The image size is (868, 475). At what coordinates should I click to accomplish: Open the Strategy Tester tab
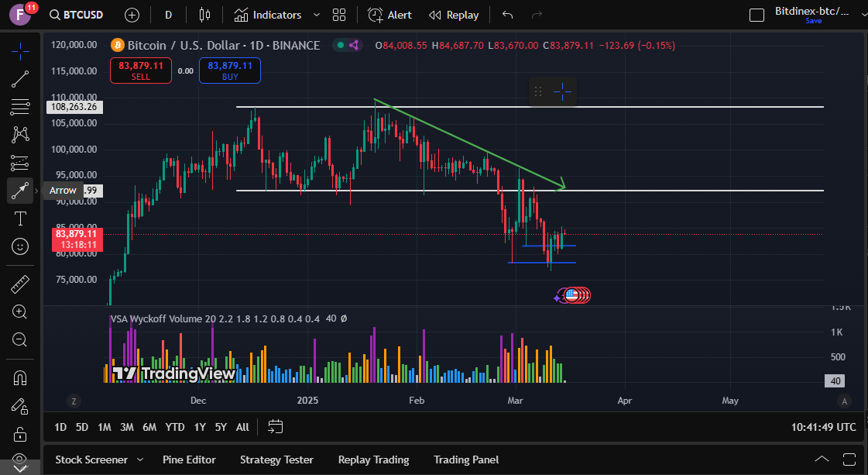click(x=276, y=460)
